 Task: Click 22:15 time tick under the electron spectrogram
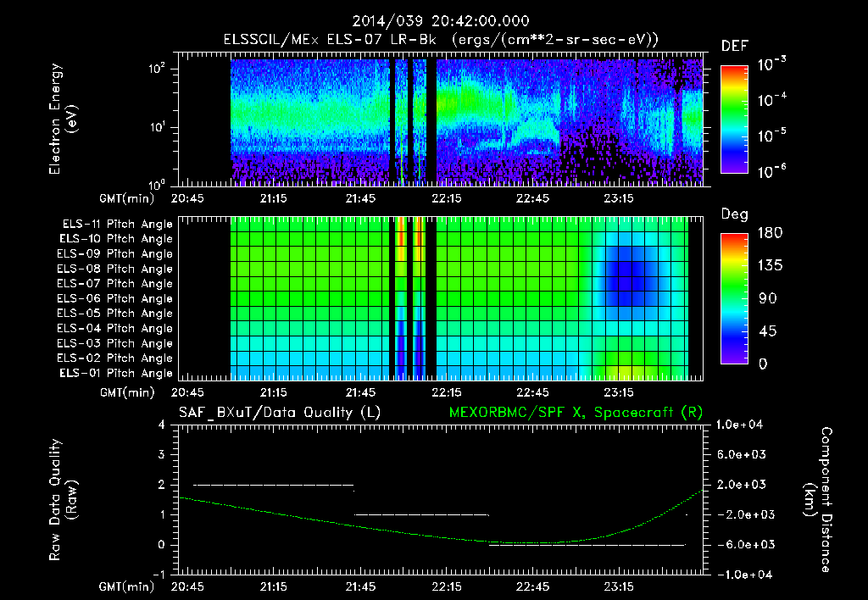446,198
